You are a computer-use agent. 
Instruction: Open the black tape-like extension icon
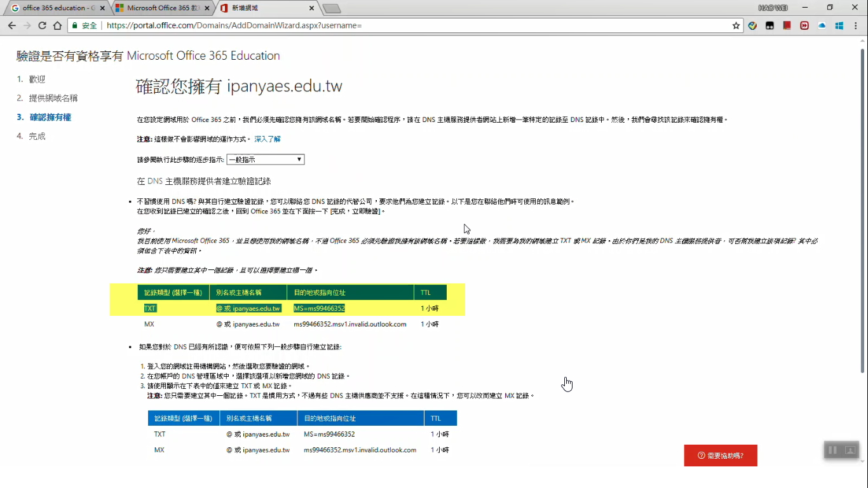click(x=770, y=25)
